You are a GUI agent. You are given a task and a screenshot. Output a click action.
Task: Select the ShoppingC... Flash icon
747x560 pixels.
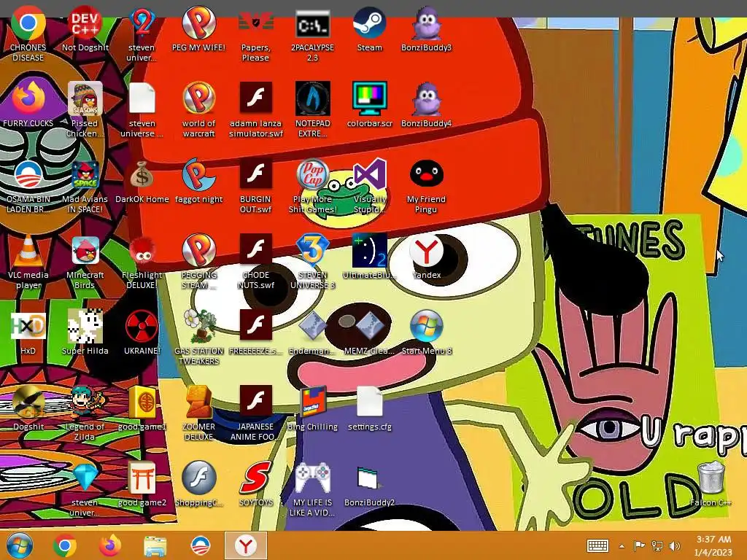pos(199,478)
